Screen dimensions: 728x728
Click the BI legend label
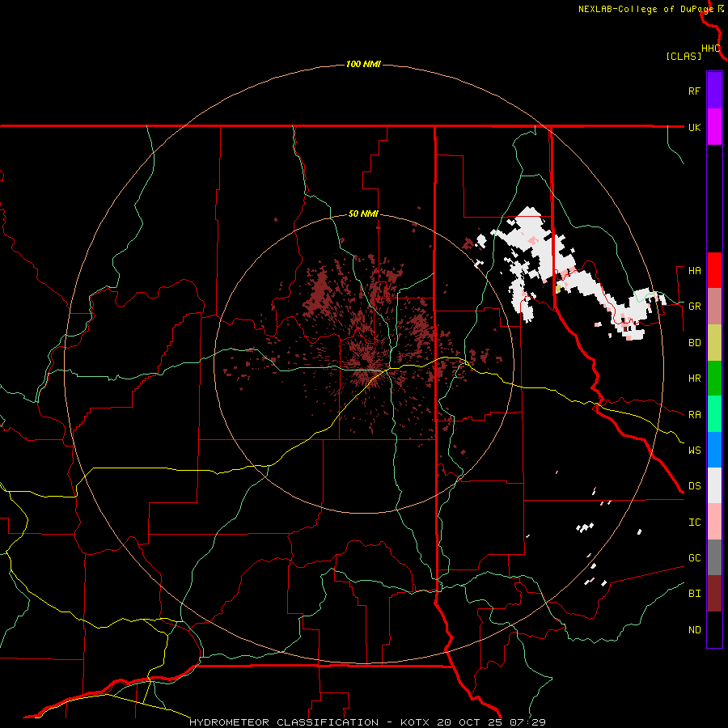[x=694, y=594]
